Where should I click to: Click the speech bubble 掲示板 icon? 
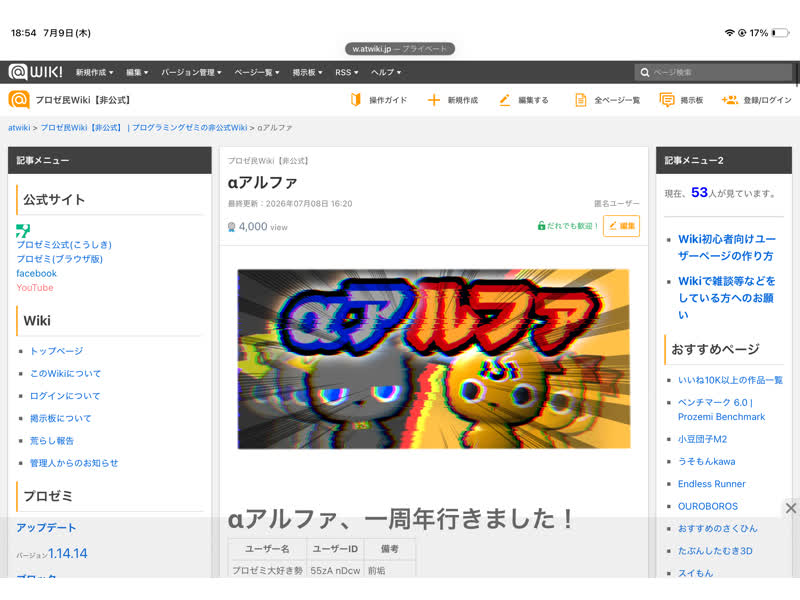tap(667, 99)
